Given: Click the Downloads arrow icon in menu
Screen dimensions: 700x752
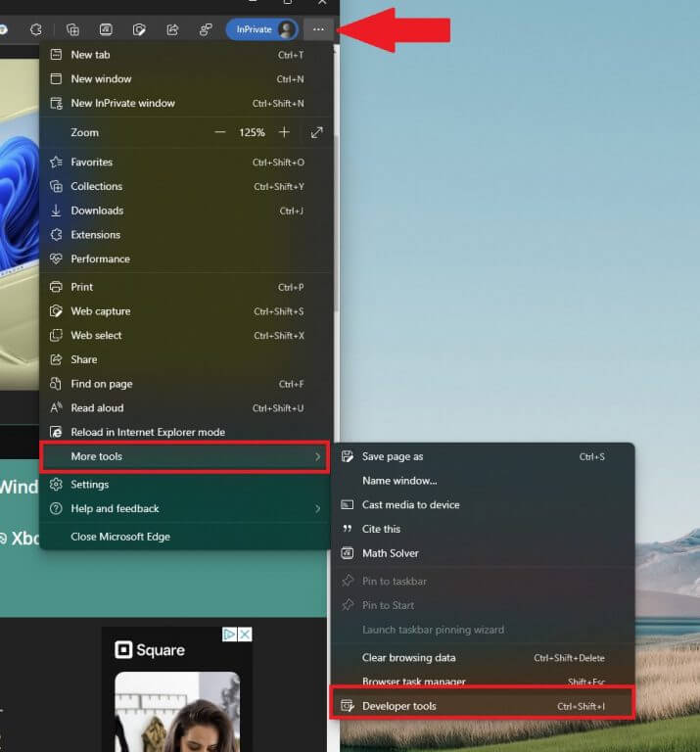Looking at the screenshot, I should click(56, 211).
